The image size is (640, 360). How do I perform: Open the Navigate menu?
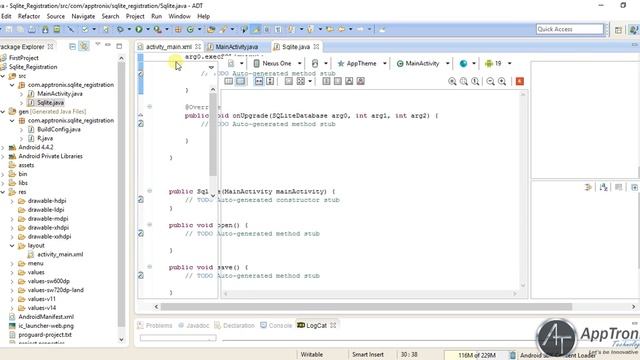(83, 16)
